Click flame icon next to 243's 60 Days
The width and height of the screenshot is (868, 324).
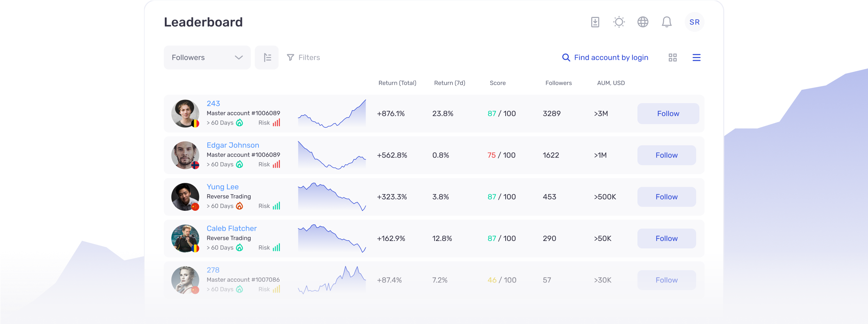[x=239, y=122]
